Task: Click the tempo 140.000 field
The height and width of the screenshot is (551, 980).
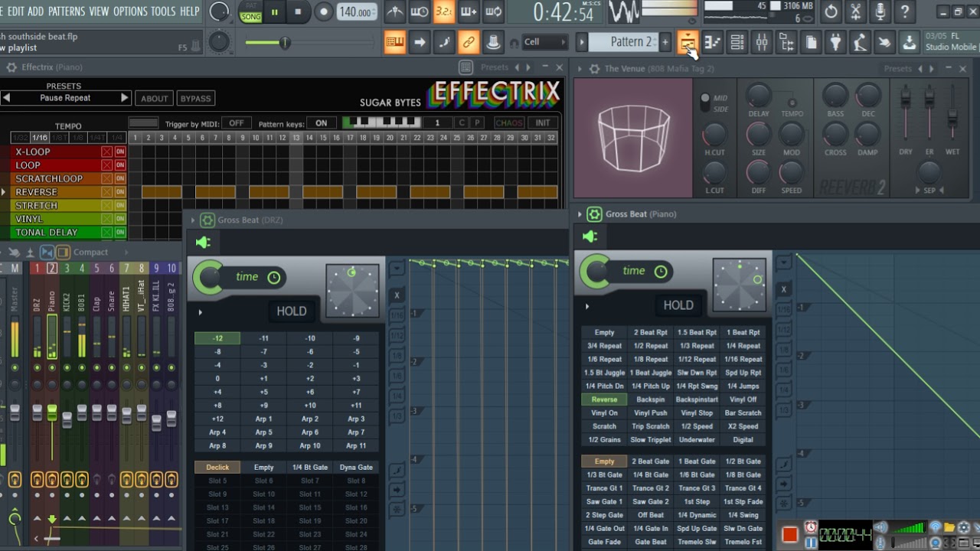Action: [x=356, y=11]
